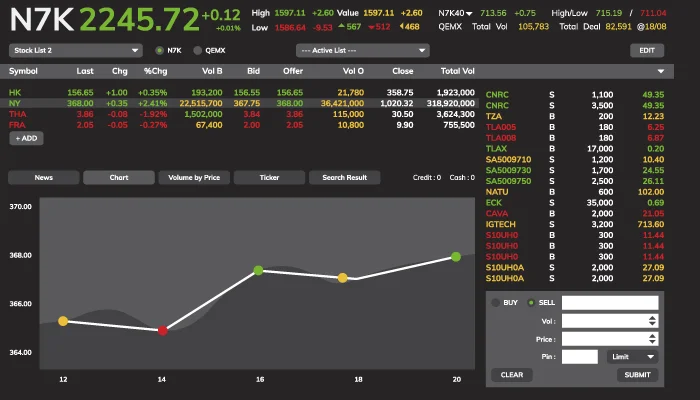The height and width of the screenshot is (400, 700).
Task: Clear the order form with CLEAR
Action: pyautogui.click(x=511, y=375)
